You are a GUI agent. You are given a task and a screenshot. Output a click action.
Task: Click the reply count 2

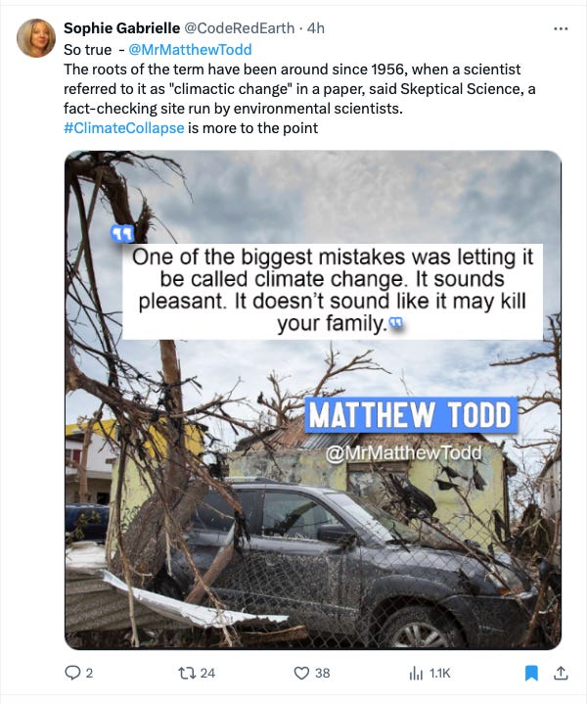click(x=89, y=673)
